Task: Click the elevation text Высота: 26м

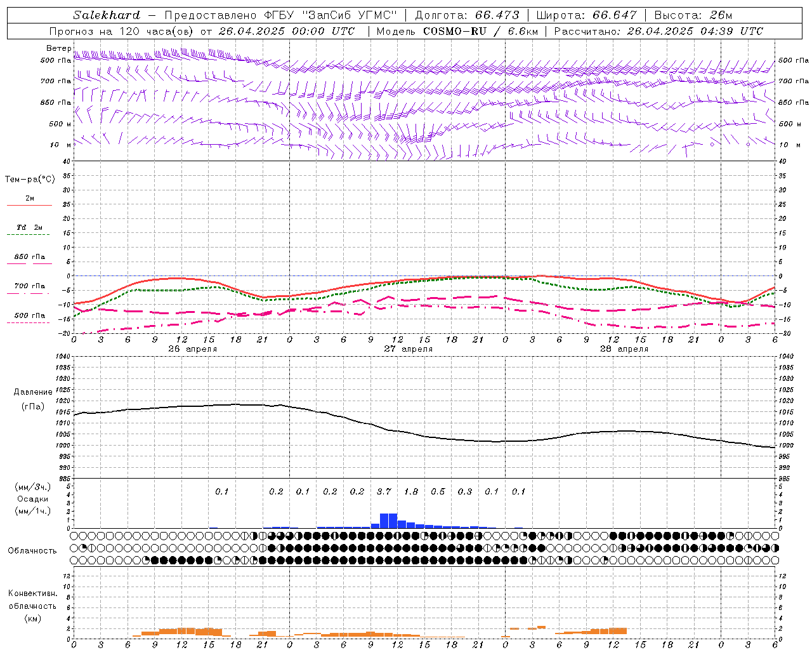Action: click(x=693, y=15)
